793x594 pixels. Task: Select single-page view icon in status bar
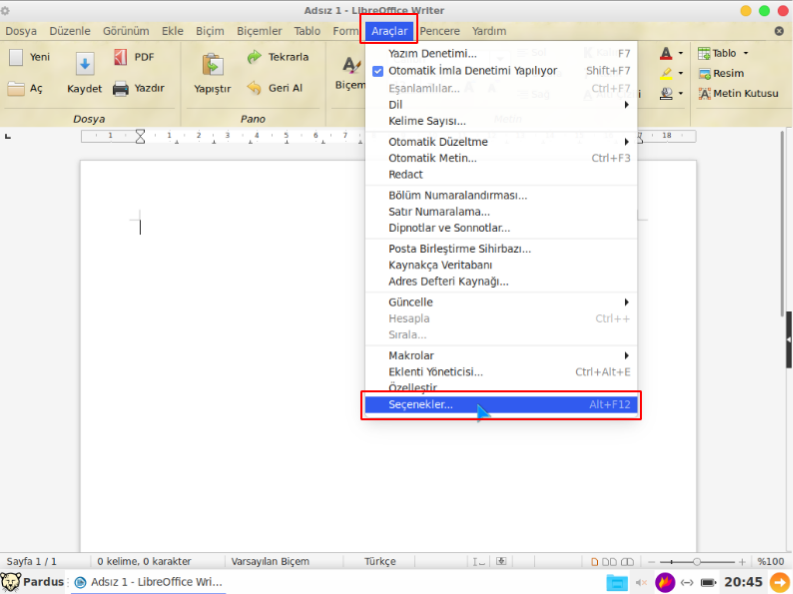(x=595, y=562)
